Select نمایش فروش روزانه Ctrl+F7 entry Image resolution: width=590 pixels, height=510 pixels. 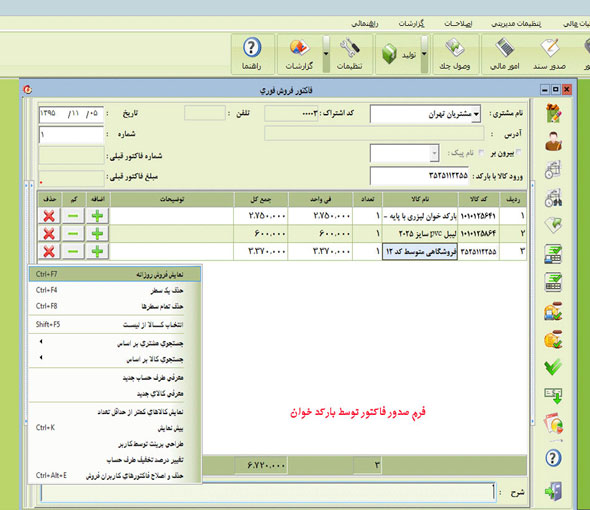[115, 274]
